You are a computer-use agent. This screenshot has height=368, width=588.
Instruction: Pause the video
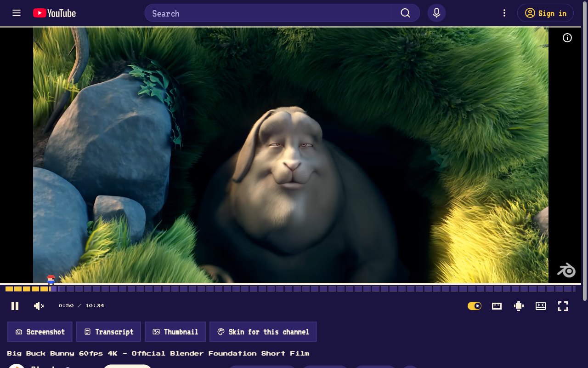15,306
